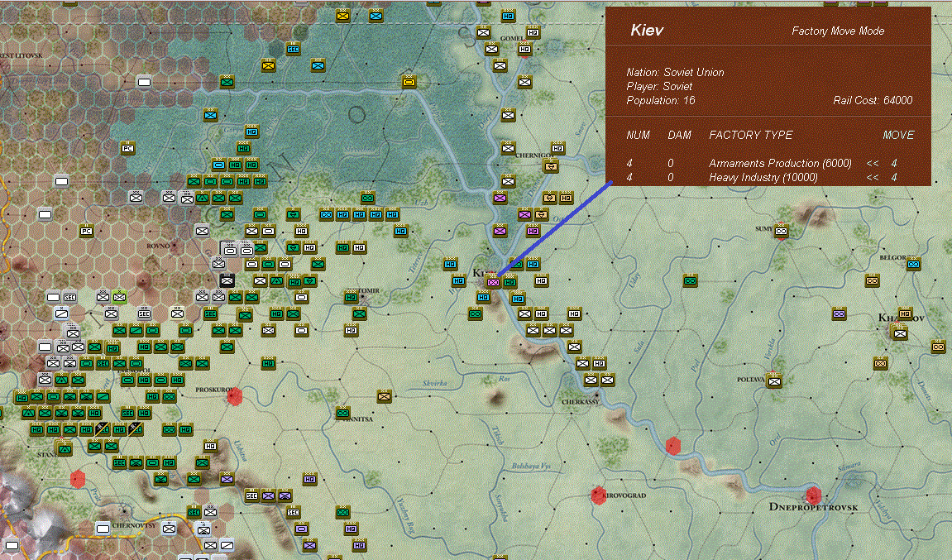Click the MOVE value 4 for Heavy Industry
The height and width of the screenshot is (560, 952).
894,177
